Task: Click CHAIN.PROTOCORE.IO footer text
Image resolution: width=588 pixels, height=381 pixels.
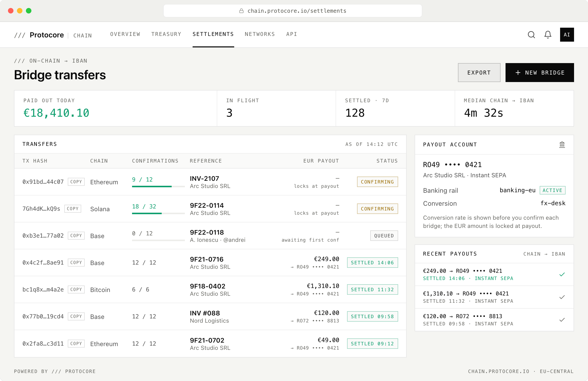Action: coord(499,371)
